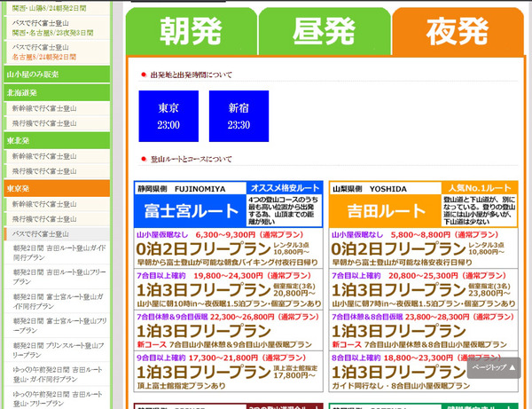Open Fujinomiya 1泊3日 plan 19,800〜24,300円
532x409 pixels.
click(x=229, y=289)
